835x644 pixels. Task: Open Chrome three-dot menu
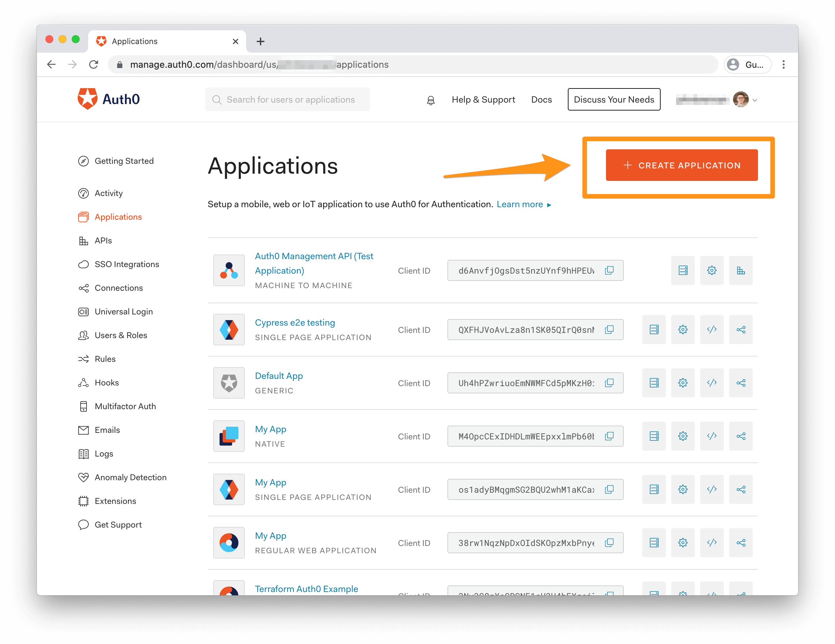point(783,64)
